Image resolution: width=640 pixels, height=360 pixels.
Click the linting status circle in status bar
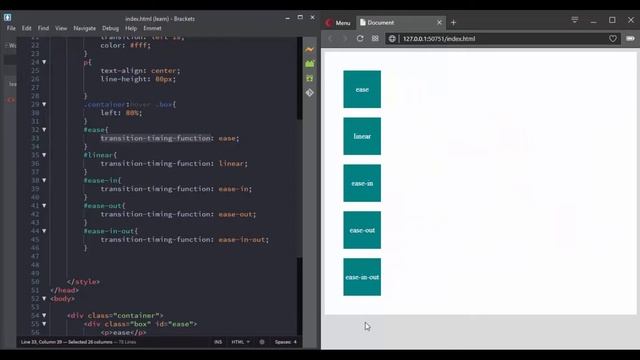(x=262, y=342)
